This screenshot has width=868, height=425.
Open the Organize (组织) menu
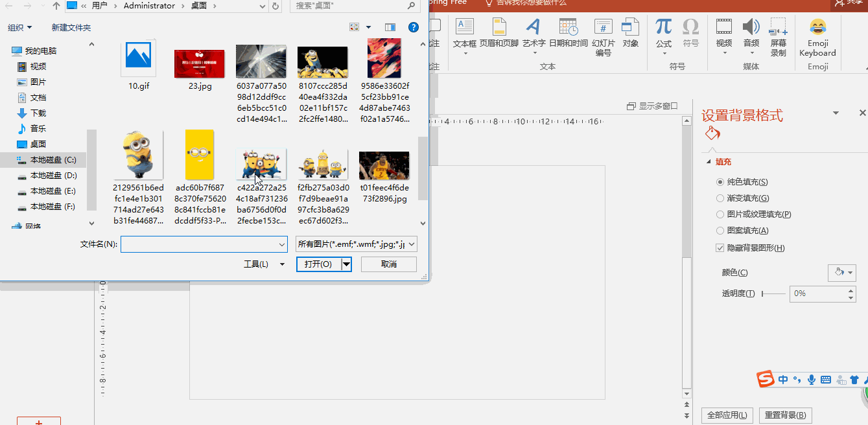click(x=20, y=27)
